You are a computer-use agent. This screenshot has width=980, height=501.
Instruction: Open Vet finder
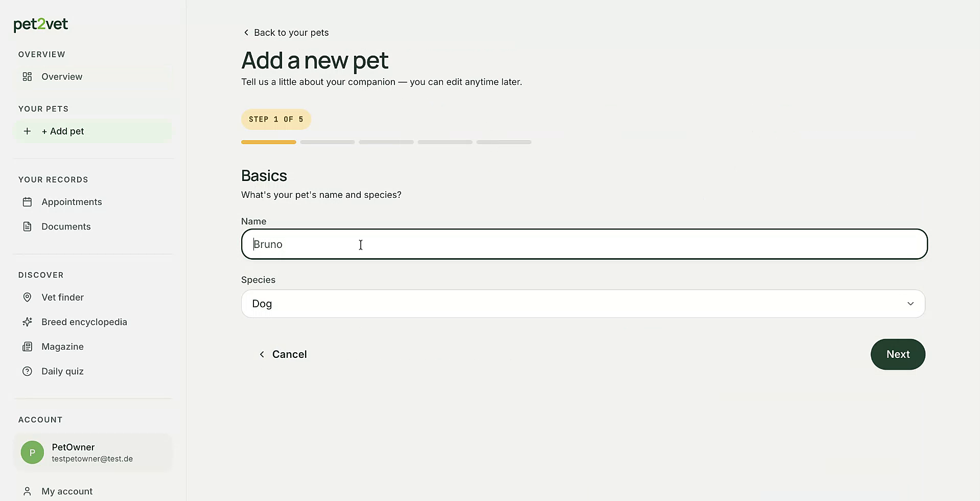[93, 298]
